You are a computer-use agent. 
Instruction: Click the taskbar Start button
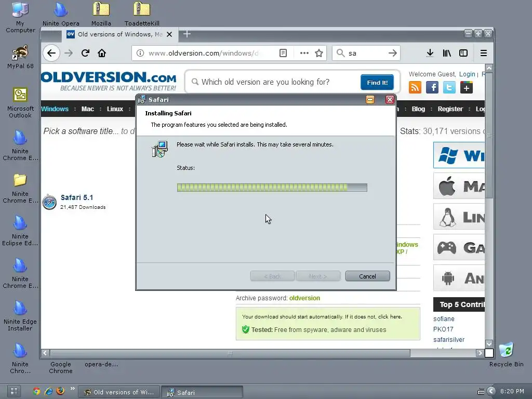pos(14,391)
